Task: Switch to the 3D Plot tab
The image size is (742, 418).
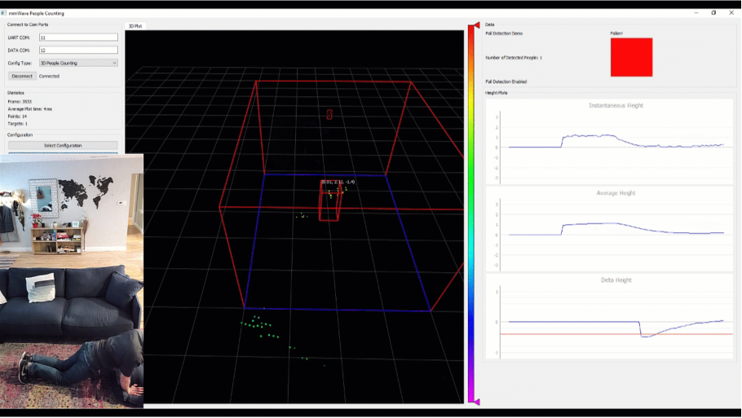Action: pos(135,26)
